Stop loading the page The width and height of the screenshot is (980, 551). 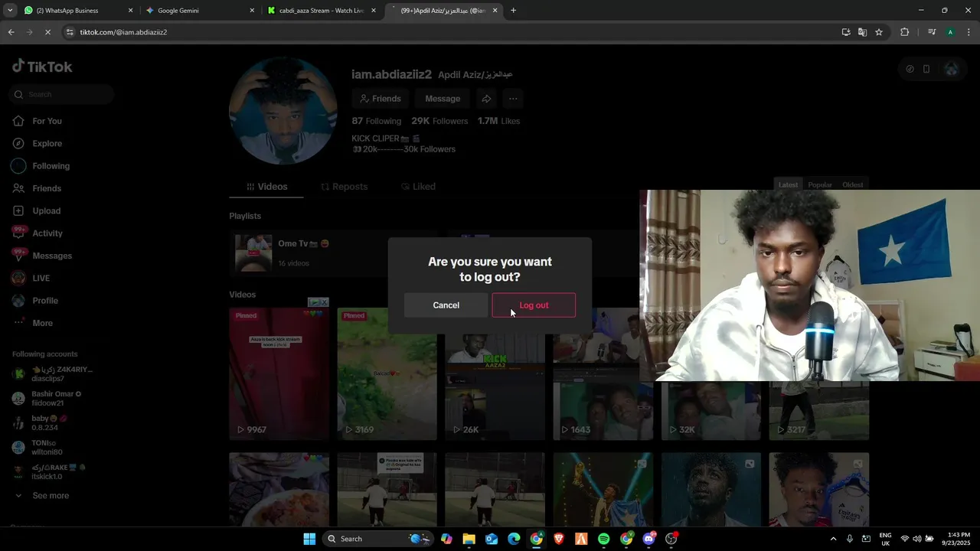coord(47,32)
